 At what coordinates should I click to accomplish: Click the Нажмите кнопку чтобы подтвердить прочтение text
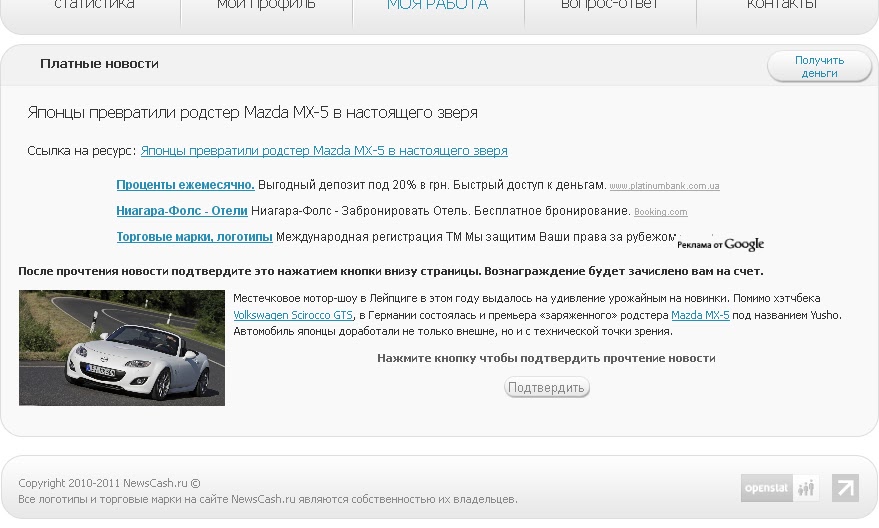coord(546,358)
